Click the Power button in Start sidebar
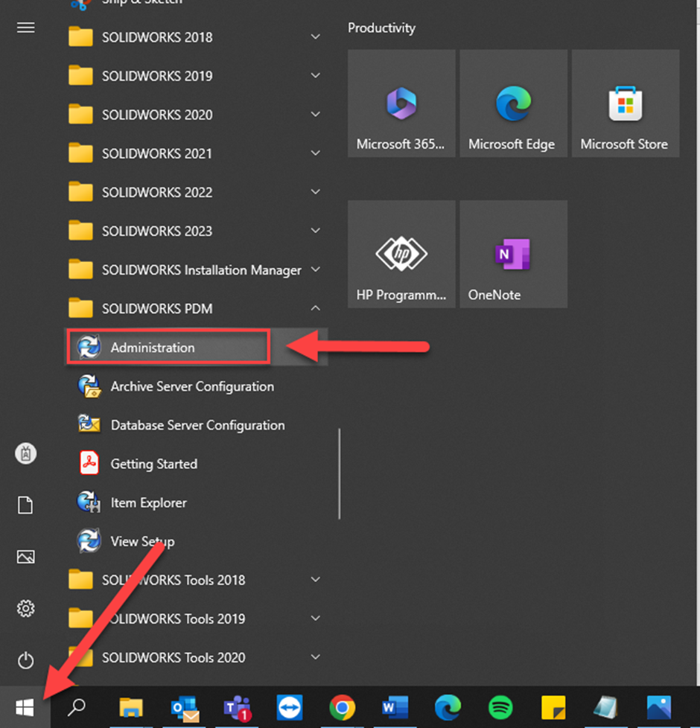This screenshot has width=700, height=728. tap(25, 660)
